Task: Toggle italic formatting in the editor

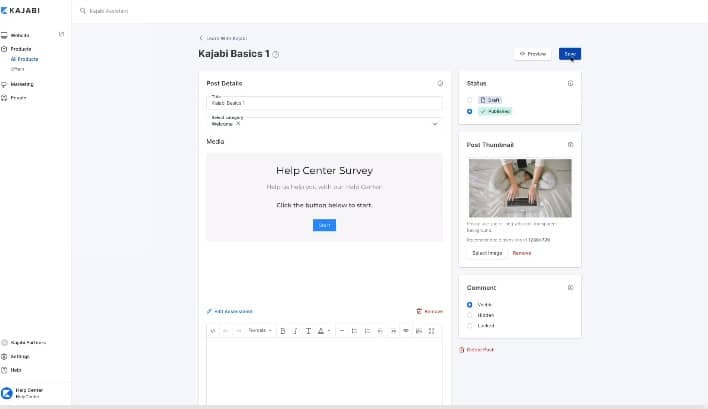Action: 295,331
